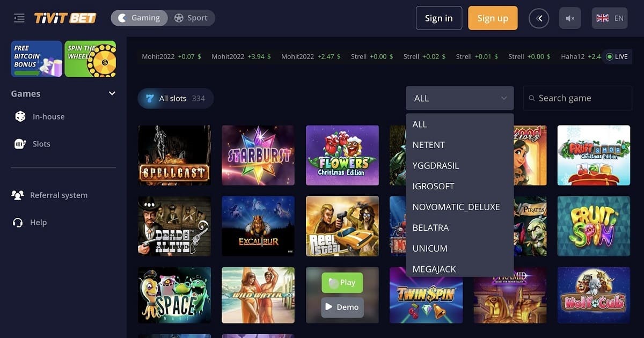Click the Search game input field
644x338 pixels.
pyautogui.click(x=577, y=98)
